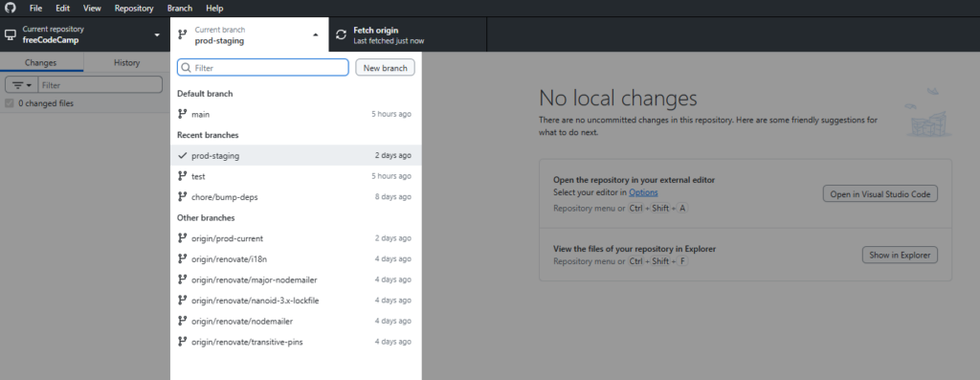Select origin/renovate/nodemailer branch

coord(296,322)
